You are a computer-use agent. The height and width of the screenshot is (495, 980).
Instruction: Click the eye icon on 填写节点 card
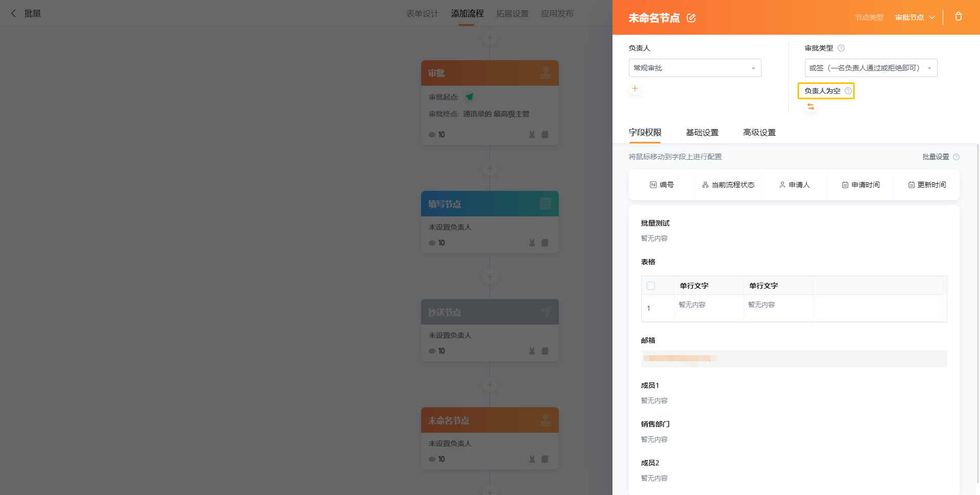click(432, 243)
